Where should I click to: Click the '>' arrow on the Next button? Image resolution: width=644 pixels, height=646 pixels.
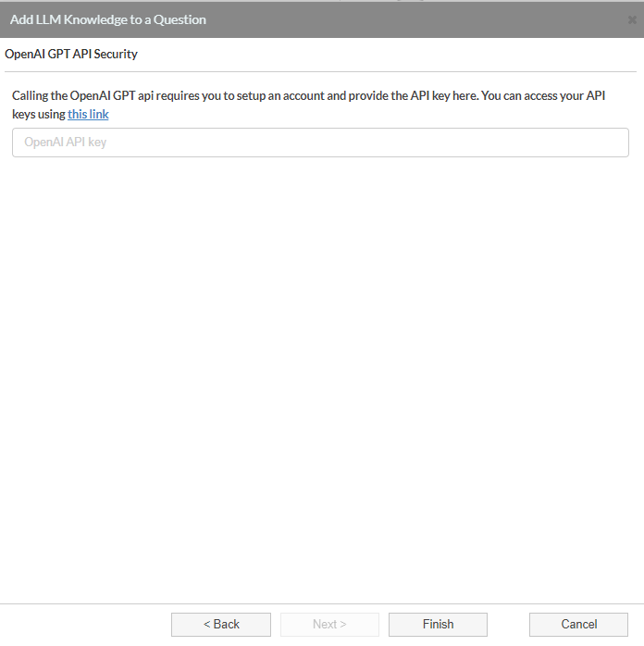[343, 625]
